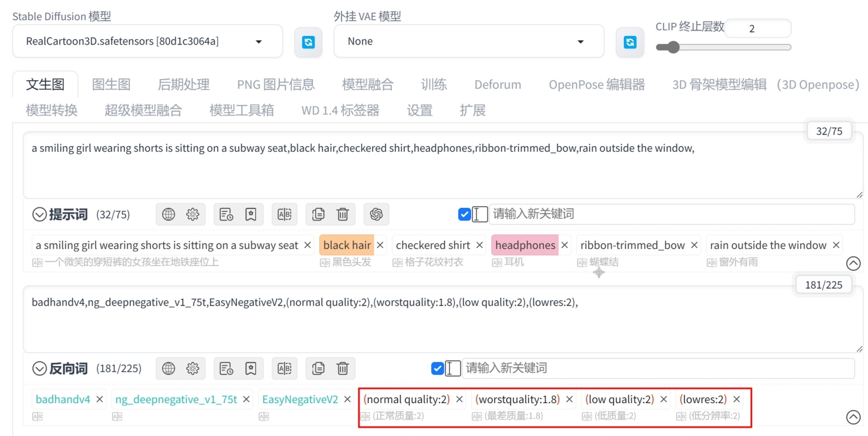Uncheck the checkbox beside prompt keyword input
Screen dimensions: 868x436
(x=465, y=214)
